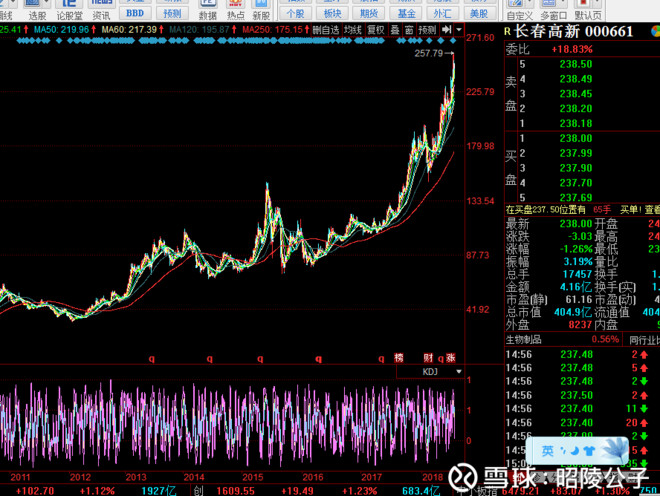Click the 257.79 peak price label
The image size is (660, 496).
(x=429, y=53)
